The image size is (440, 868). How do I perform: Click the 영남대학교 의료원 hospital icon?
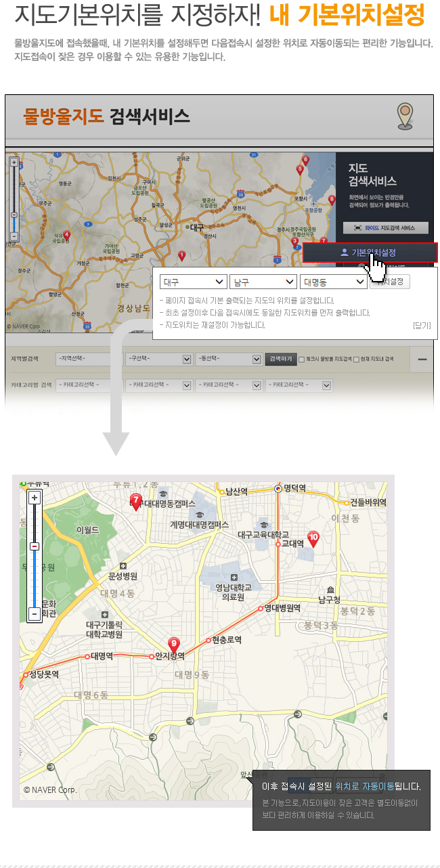pos(234,577)
